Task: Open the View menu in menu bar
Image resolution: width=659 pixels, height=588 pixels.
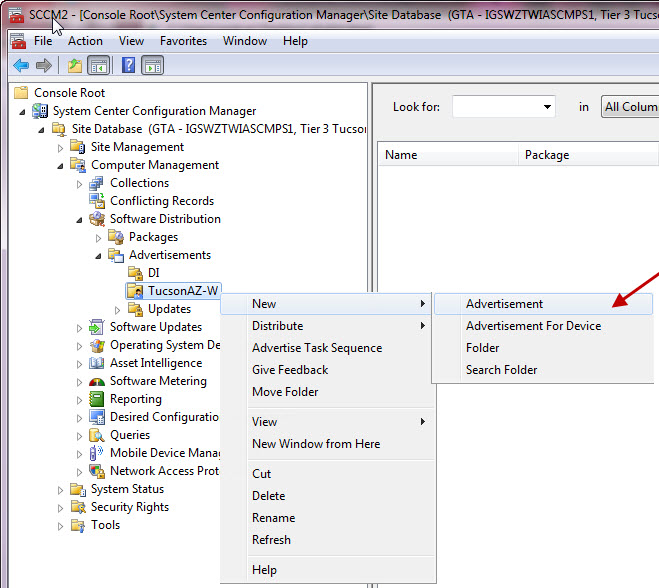Action: [131, 41]
